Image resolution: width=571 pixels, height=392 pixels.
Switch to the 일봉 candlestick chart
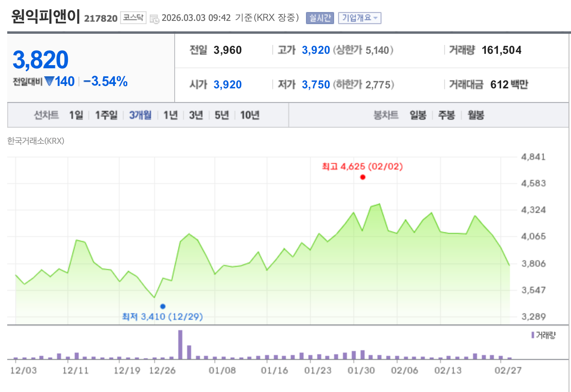tap(418, 115)
